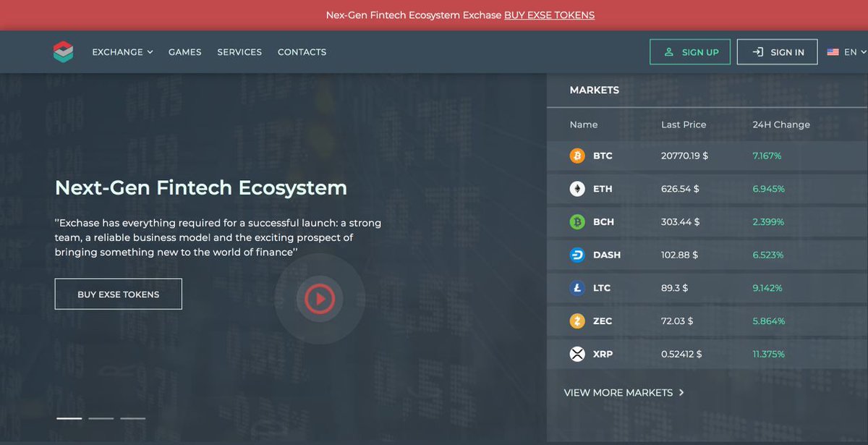Viewport: 868px width, 445px height.
Task: Click the 6.523% change value
Action: [x=768, y=255]
